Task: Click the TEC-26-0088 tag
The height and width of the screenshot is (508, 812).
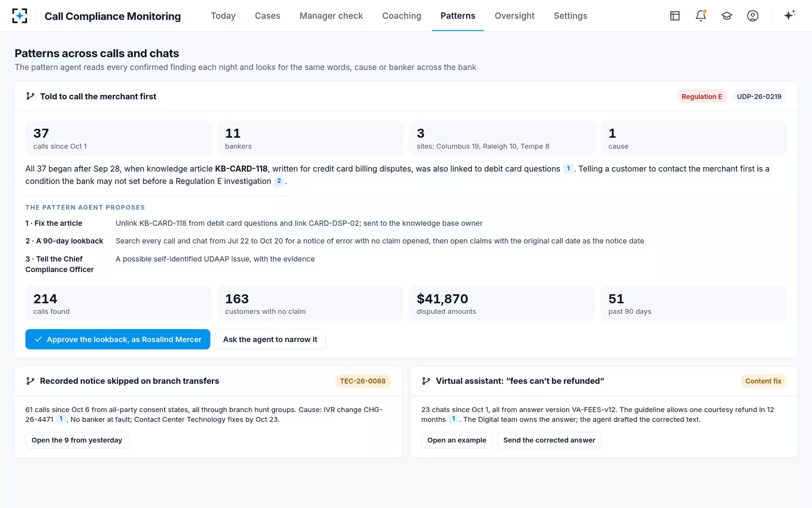Action: (x=363, y=381)
